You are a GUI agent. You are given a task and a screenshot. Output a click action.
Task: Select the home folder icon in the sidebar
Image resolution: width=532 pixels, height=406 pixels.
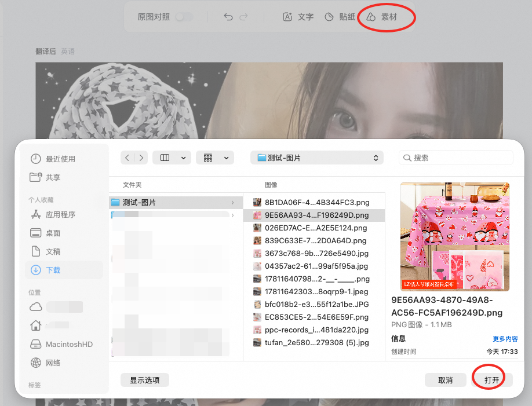click(35, 325)
